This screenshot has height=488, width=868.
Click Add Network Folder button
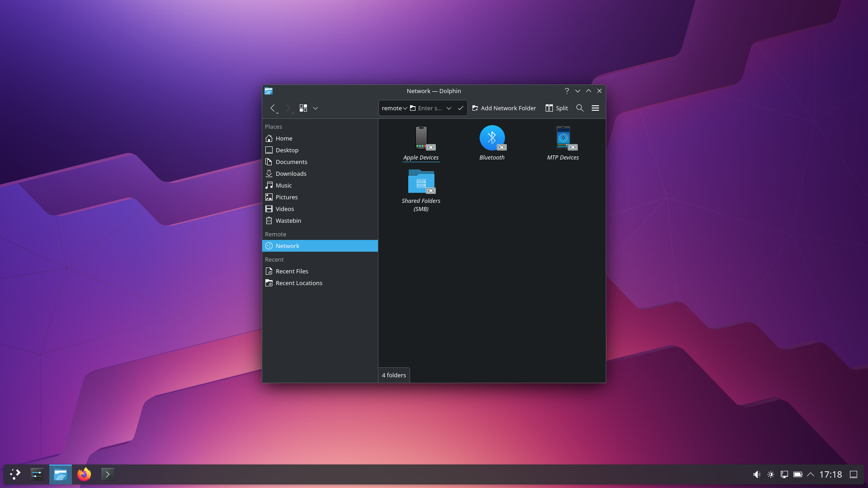pyautogui.click(x=504, y=108)
